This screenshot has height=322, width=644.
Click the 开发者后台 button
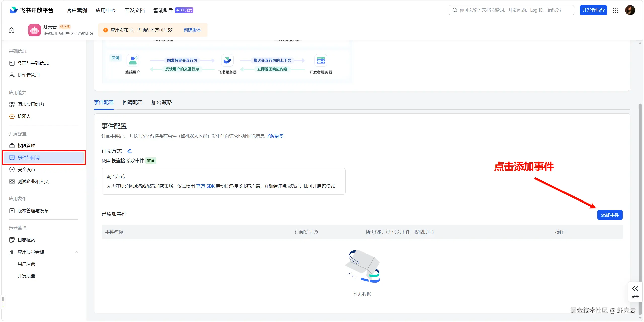tap(593, 10)
